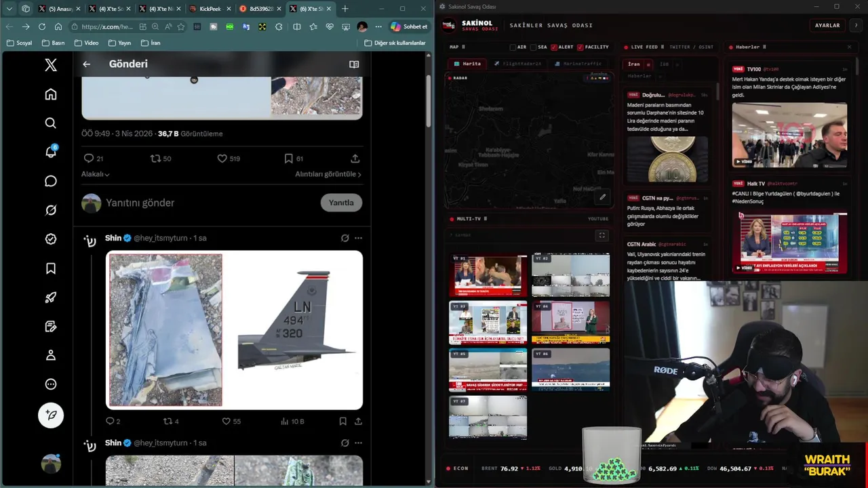Open Shin's profile name on first reply
This screenshot has width=868, height=488.
(113, 238)
